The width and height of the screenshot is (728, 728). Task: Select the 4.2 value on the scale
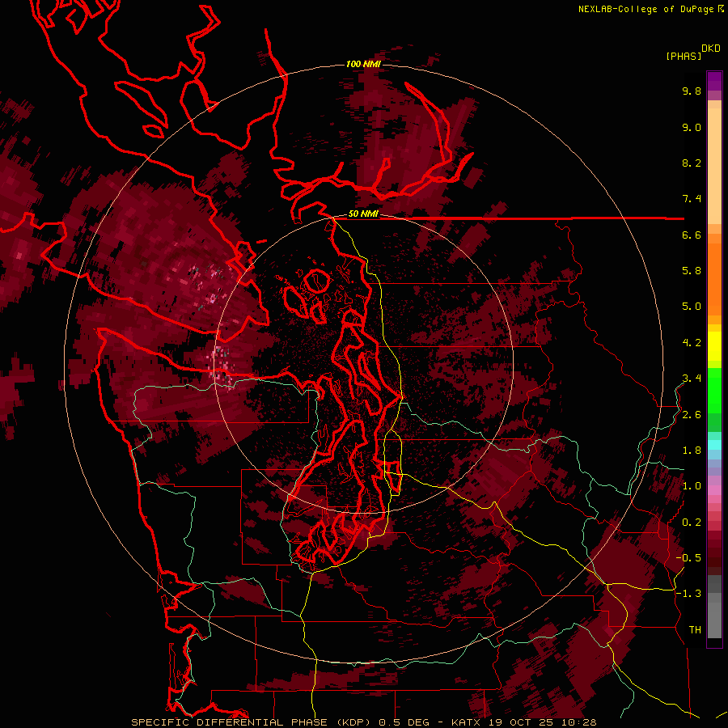[692, 343]
